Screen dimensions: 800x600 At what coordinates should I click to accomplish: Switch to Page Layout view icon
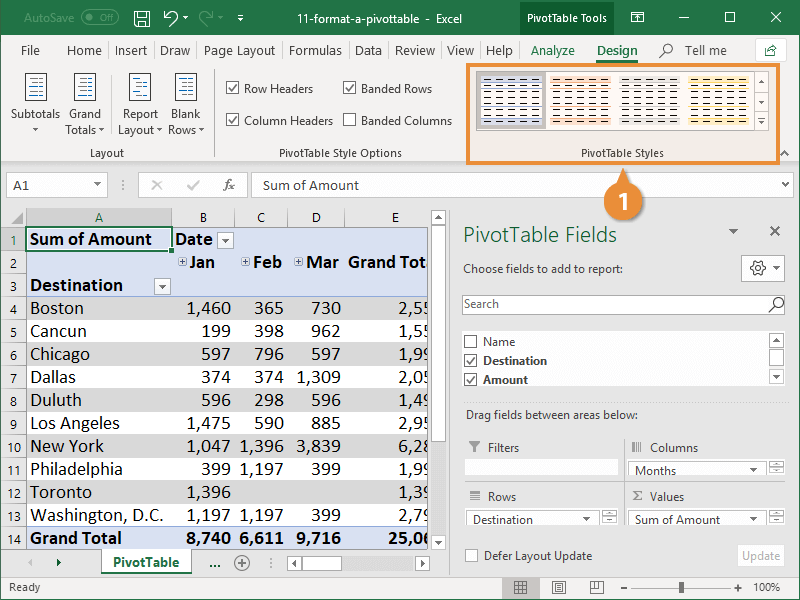click(x=559, y=587)
